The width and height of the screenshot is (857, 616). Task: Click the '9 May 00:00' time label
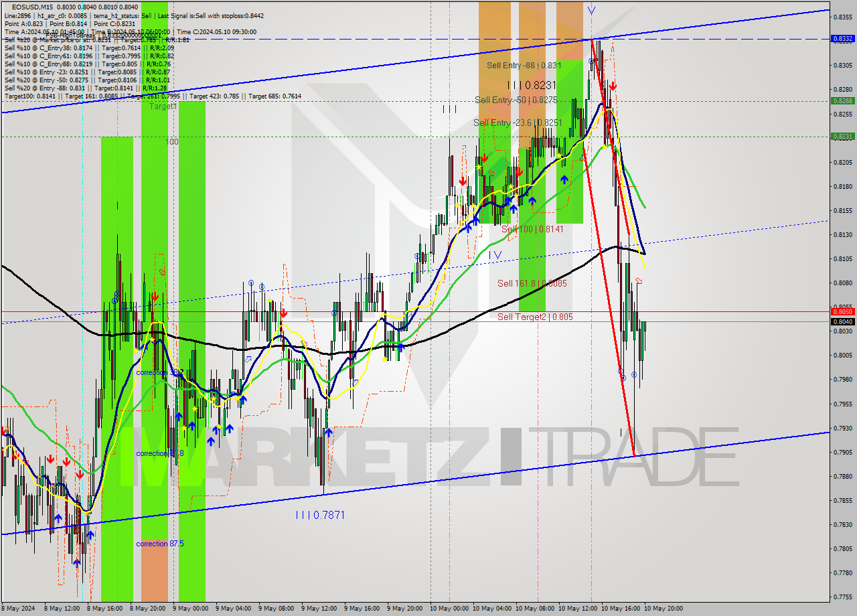190,609
